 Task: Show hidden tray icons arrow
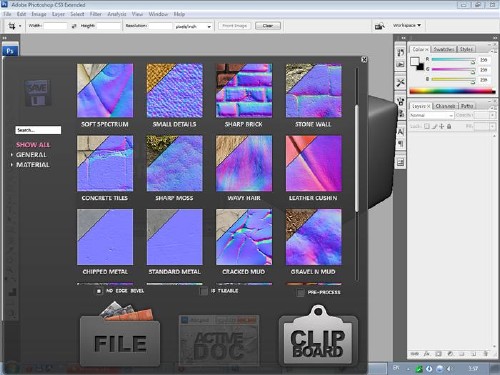pyautogui.click(x=408, y=369)
